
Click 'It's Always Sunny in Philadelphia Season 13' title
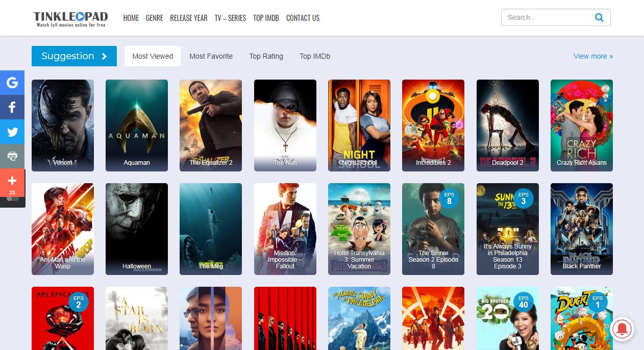(x=508, y=256)
